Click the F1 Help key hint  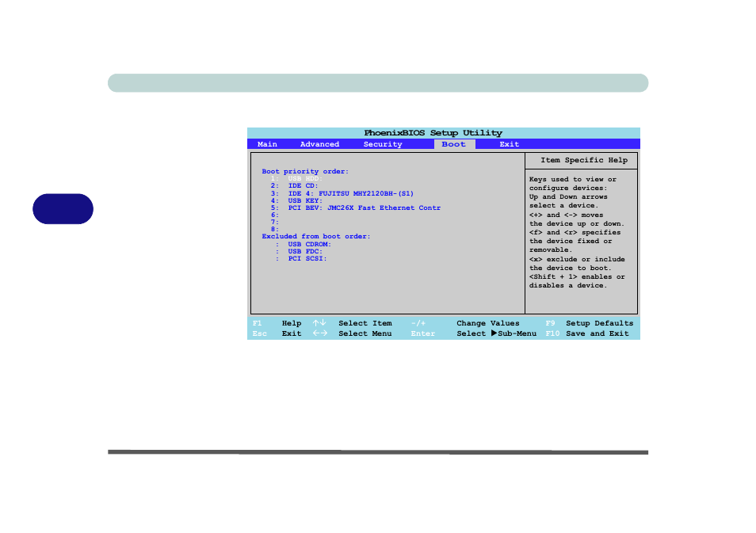click(277, 323)
